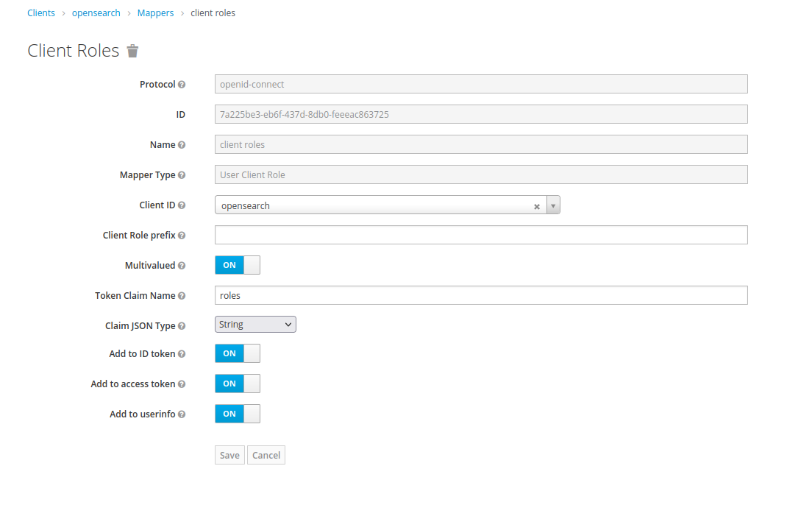The image size is (812, 505).
Task: Show help tooltip for Token Claim Name
Action: click(x=182, y=296)
